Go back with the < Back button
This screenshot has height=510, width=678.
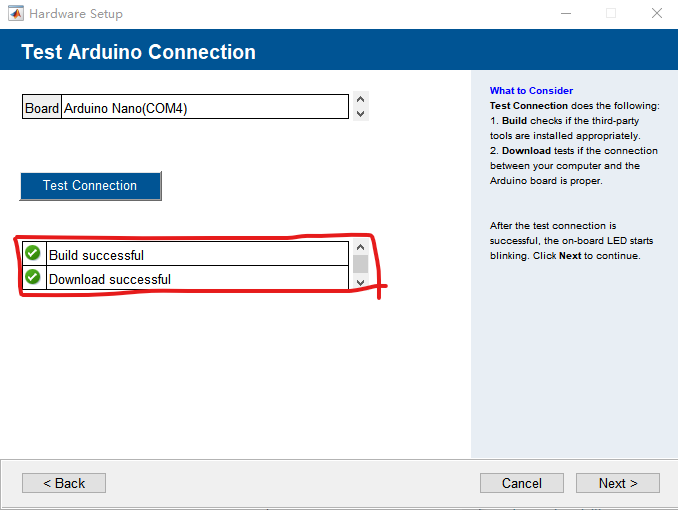64,483
